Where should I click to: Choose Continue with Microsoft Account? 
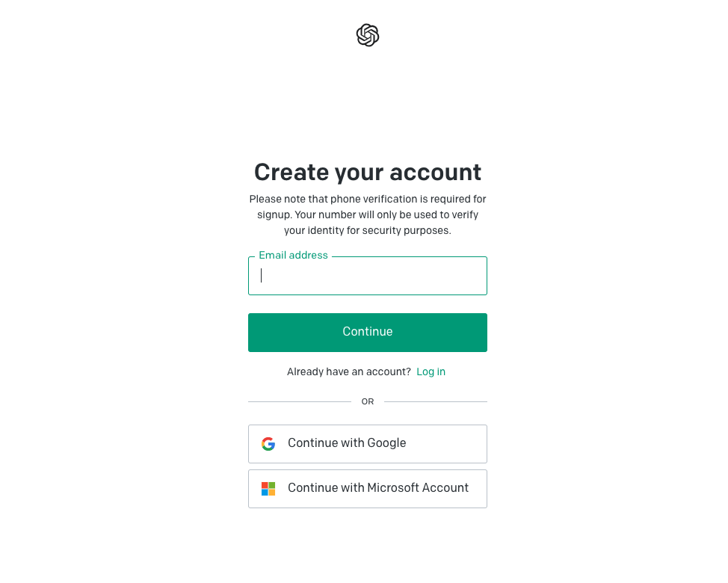pos(368,489)
